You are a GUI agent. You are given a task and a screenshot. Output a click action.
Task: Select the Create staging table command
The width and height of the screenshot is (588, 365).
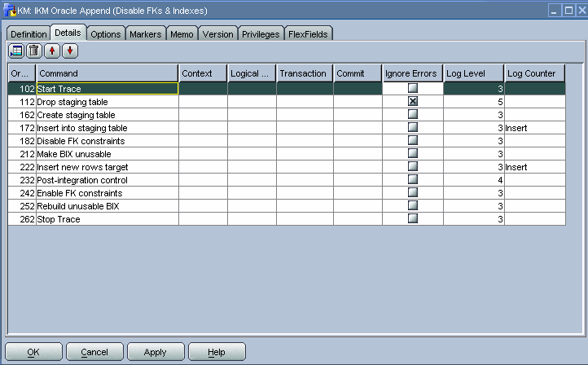108,115
